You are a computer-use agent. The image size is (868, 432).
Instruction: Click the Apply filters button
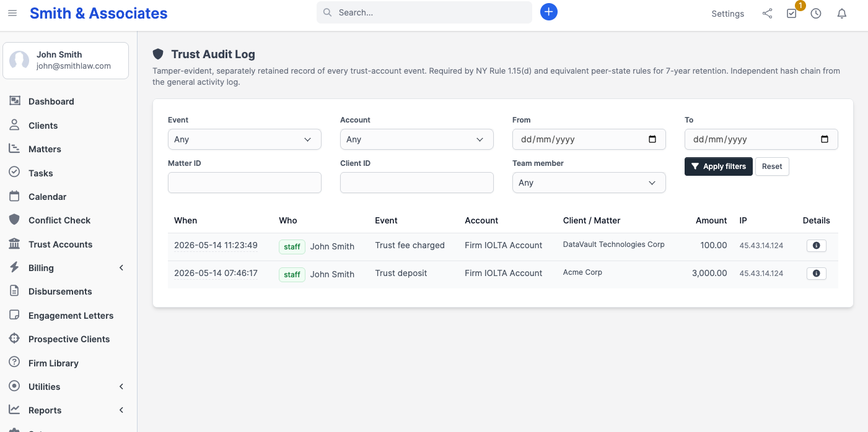pyautogui.click(x=719, y=166)
